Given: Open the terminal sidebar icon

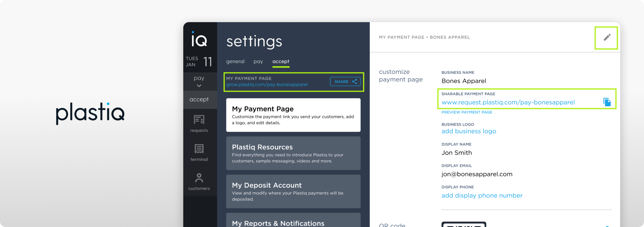Looking at the screenshot, I should pyautogui.click(x=199, y=149).
